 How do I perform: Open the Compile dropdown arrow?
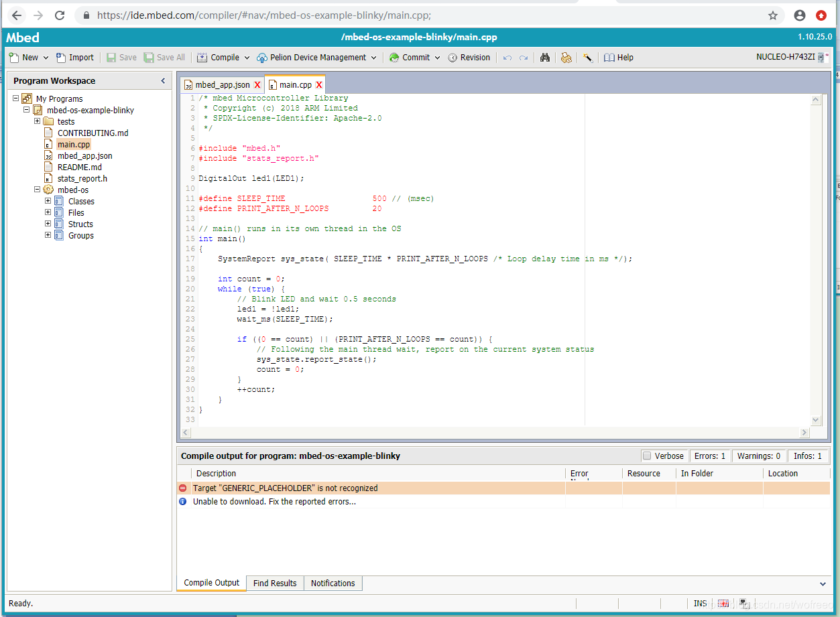(x=247, y=57)
